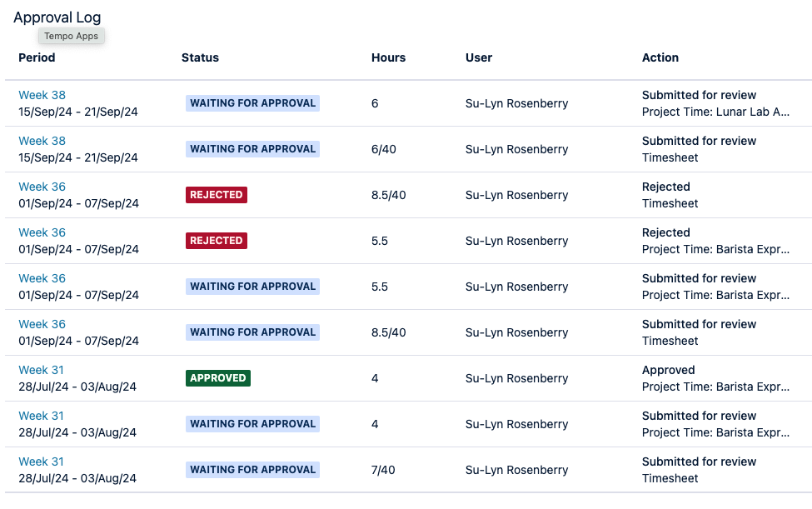Open Week 31 link in 7/40 hours row
The width and height of the screenshot is (812, 509).
[41, 462]
